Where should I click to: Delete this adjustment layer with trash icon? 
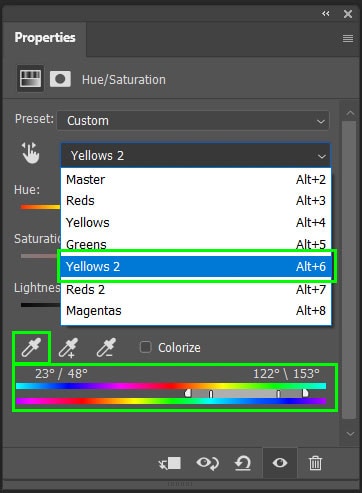(315, 463)
